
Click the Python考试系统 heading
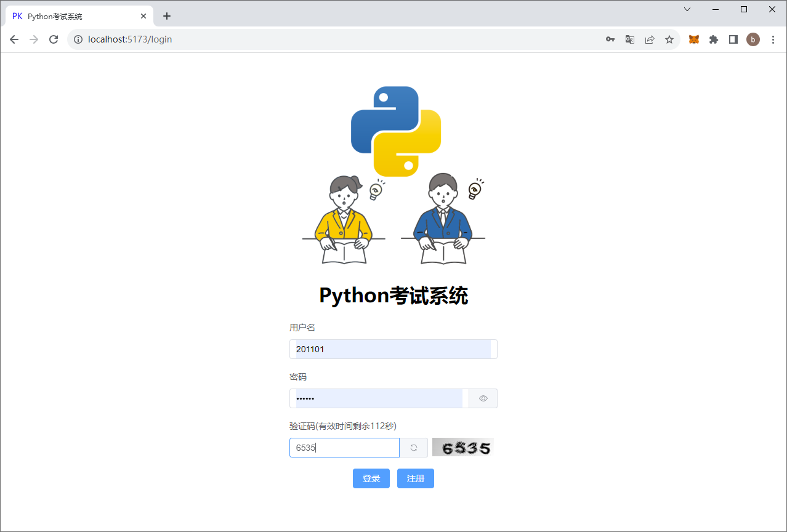[393, 296]
